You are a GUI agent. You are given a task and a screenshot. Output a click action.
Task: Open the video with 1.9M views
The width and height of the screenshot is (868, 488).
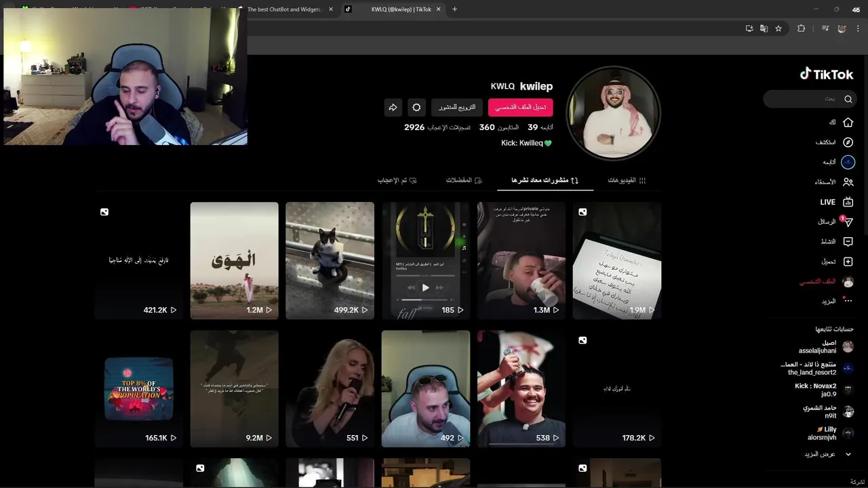click(617, 260)
